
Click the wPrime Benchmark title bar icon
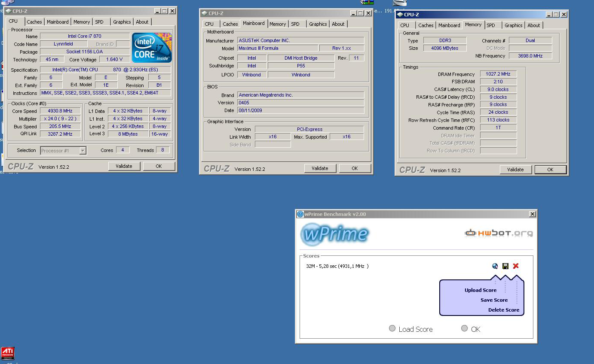pyautogui.click(x=300, y=214)
